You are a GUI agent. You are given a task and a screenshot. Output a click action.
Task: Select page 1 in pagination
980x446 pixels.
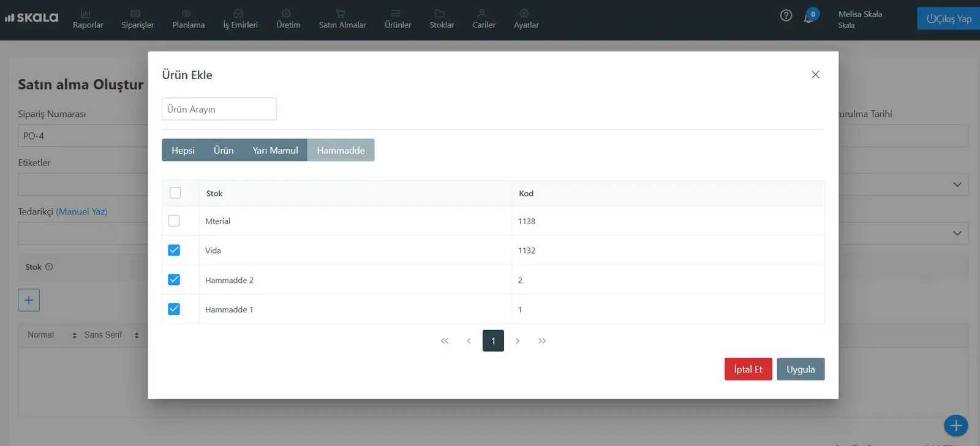coord(493,341)
